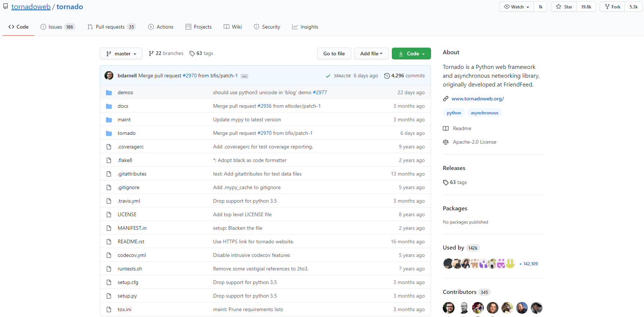Screen dimensions: 644x317
Task: Click the last contributor avatar in row
Action: click(x=537, y=308)
